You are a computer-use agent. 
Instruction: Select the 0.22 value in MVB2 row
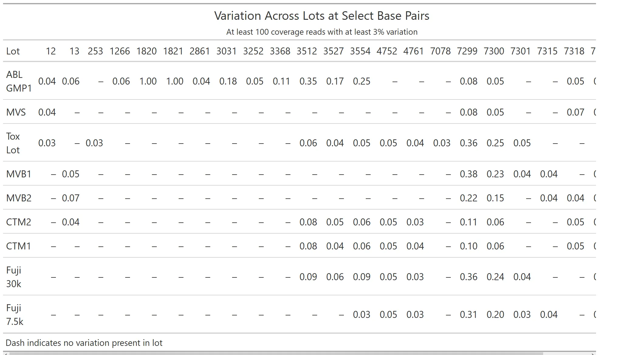pyautogui.click(x=468, y=198)
